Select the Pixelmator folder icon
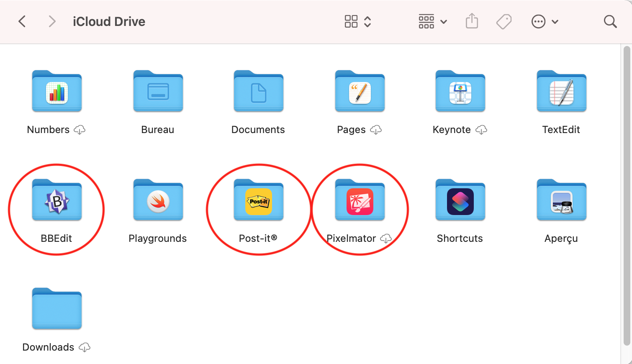 tap(360, 200)
